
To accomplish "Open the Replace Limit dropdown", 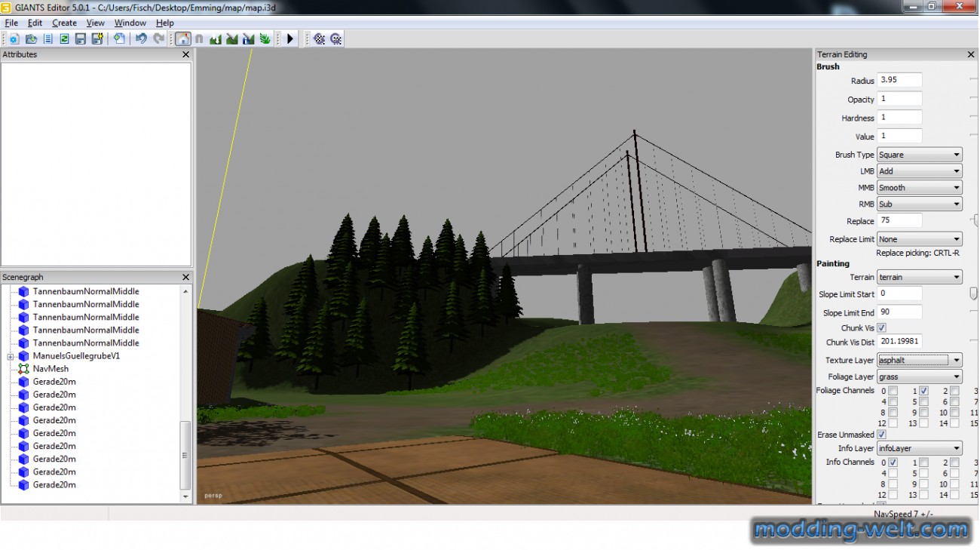I will click(x=920, y=239).
